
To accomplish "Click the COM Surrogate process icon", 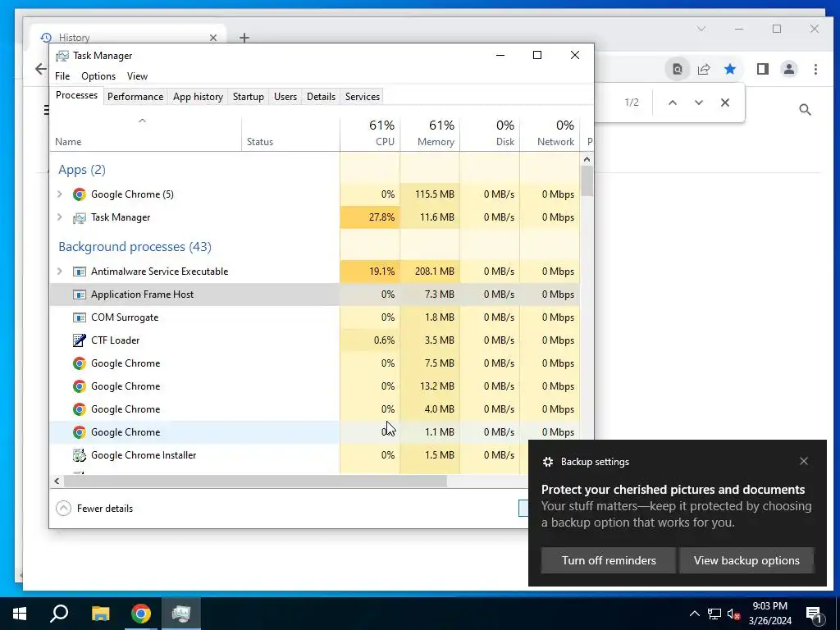I will [x=80, y=317].
